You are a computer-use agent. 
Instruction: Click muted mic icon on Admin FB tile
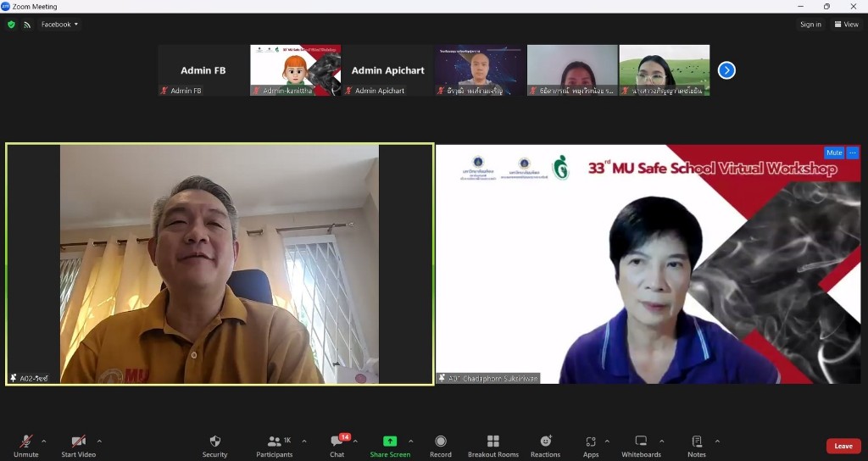coord(164,90)
